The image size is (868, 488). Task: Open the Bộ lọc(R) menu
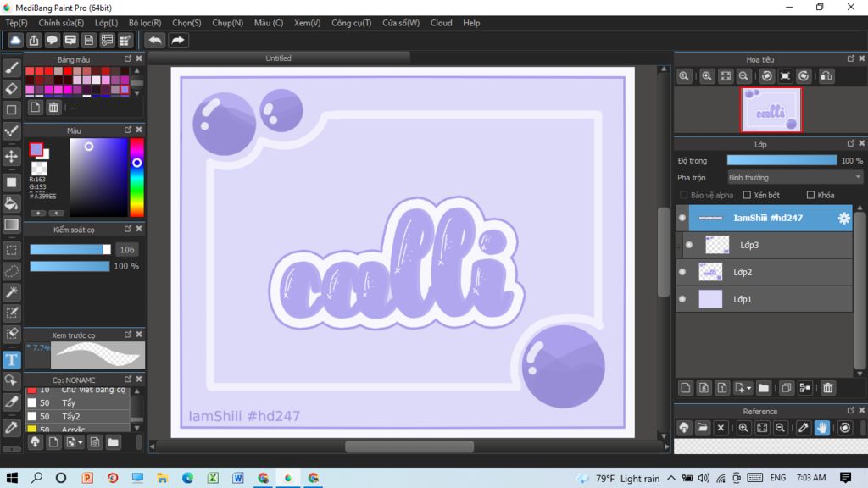tap(145, 23)
